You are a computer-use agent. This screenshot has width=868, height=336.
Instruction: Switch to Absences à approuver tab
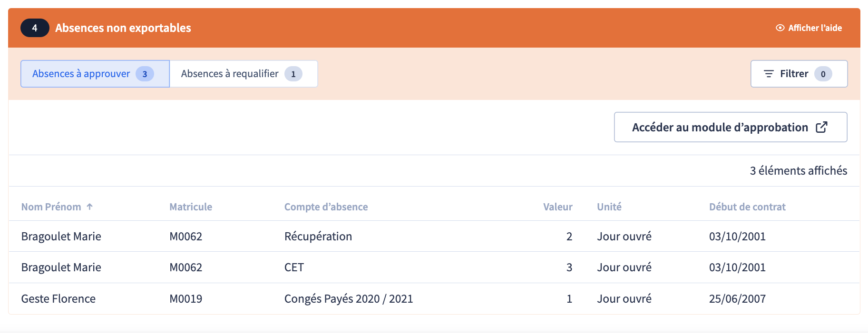pyautogui.click(x=81, y=74)
